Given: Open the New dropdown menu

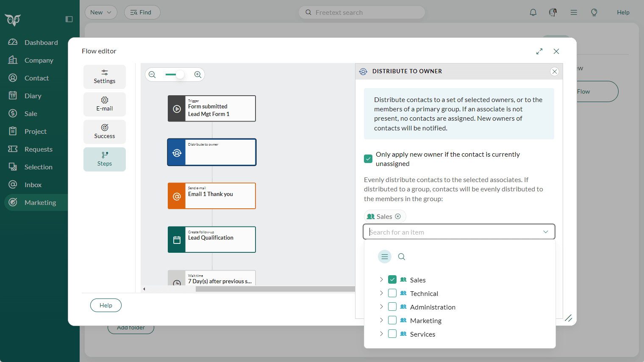Looking at the screenshot, I should pyautogui.click(x=101, y=12).
